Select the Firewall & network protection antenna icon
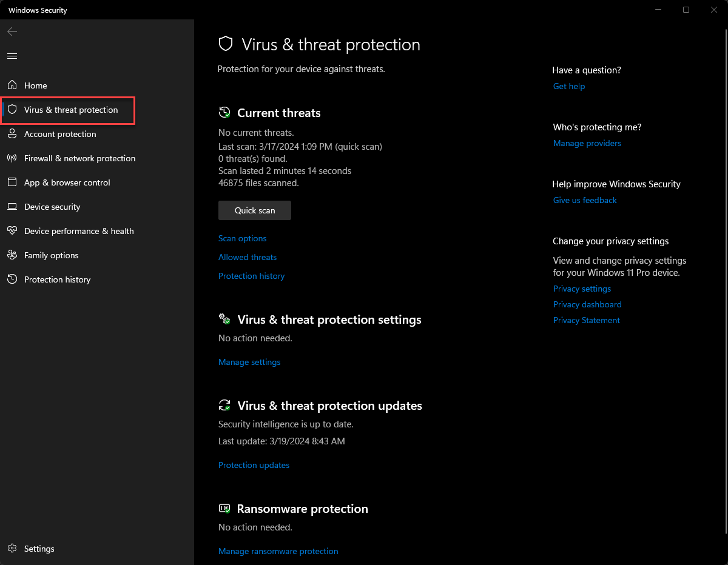This screenshot has height=565, width=728. click(x=12, y=158)
